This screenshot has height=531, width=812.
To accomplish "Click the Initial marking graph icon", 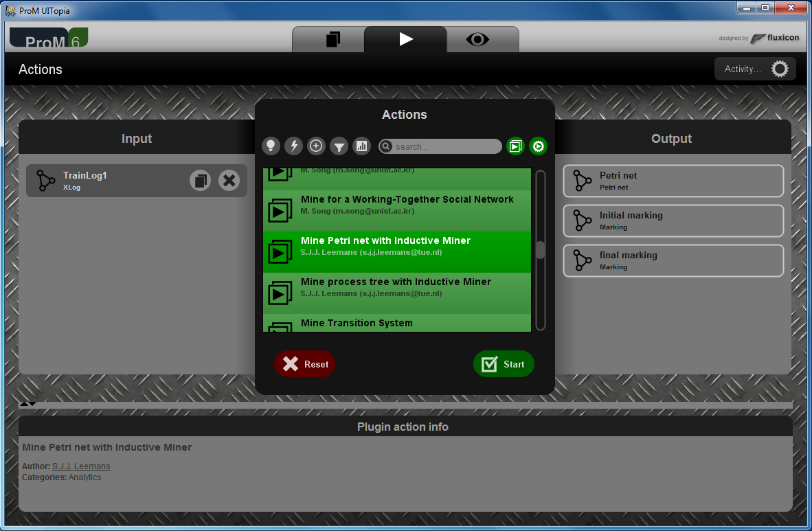I will [582, 221].
